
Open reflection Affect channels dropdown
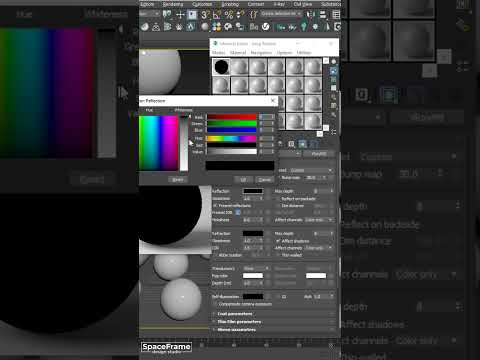[x=319, y=220]
